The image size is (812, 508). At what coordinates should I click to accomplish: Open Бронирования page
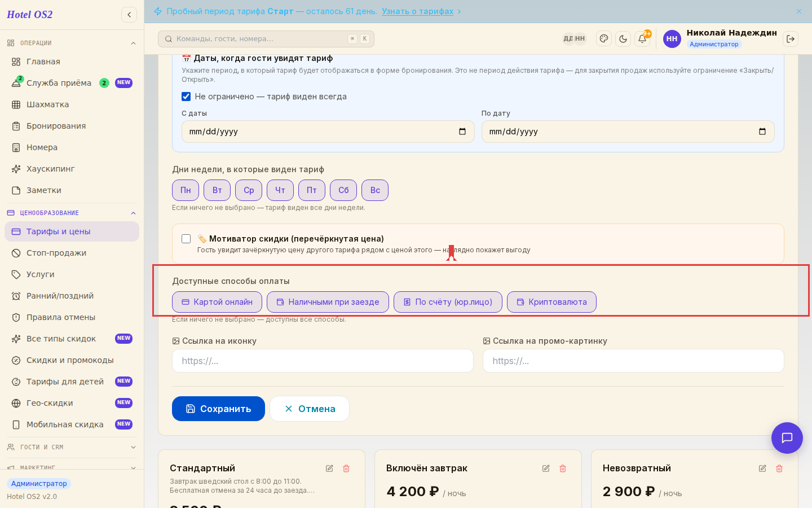coord(72,126)
